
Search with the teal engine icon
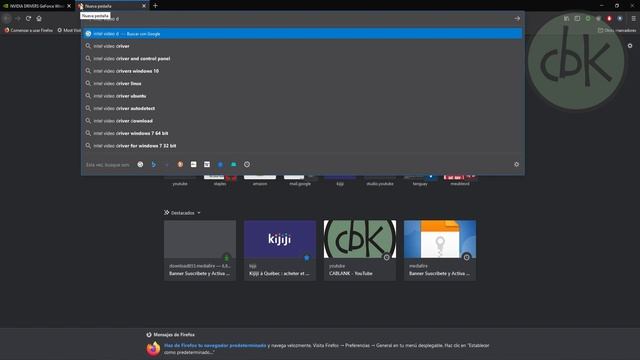[x=233, y=164]
